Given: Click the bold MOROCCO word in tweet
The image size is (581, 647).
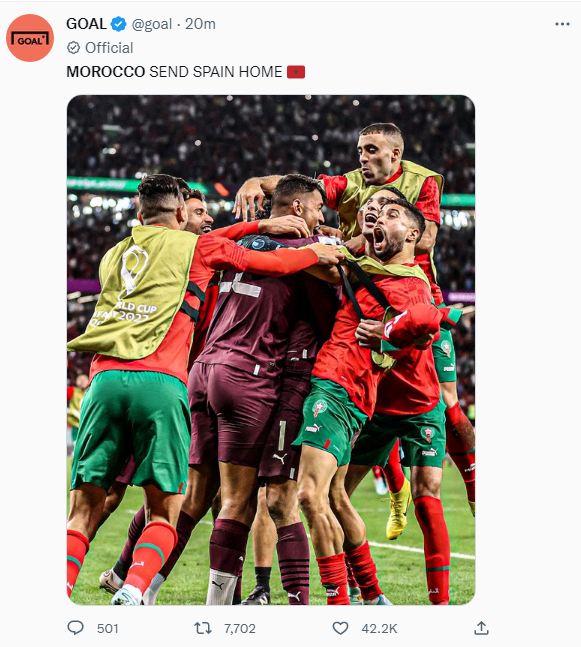Looking at the screenshot, I should [106, 72].
